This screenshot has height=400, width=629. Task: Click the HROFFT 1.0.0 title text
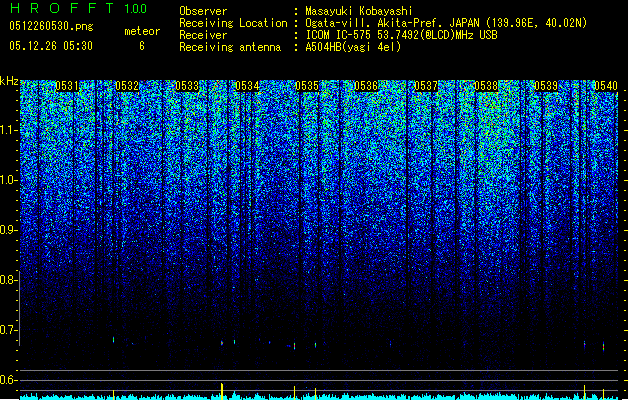click(x=79, y=8)
